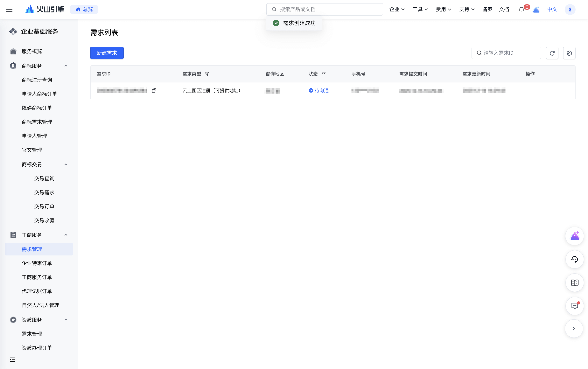Expand the 费用 dropdown menu
The width and height of the screenshot is (588, 369).
[x=444, y=9]
